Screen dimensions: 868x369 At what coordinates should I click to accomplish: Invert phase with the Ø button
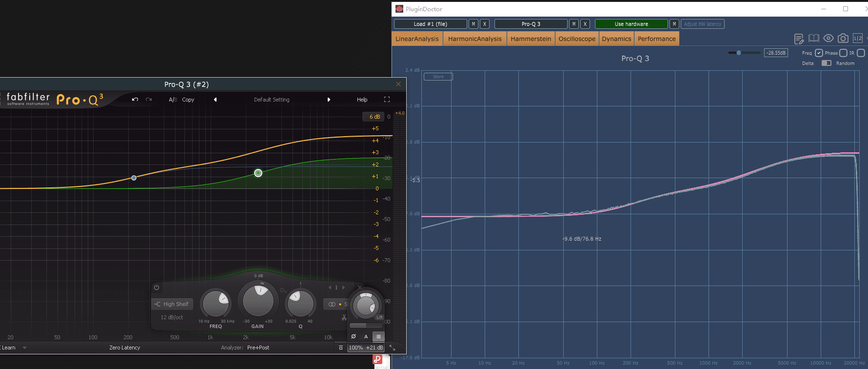point(354,336)
